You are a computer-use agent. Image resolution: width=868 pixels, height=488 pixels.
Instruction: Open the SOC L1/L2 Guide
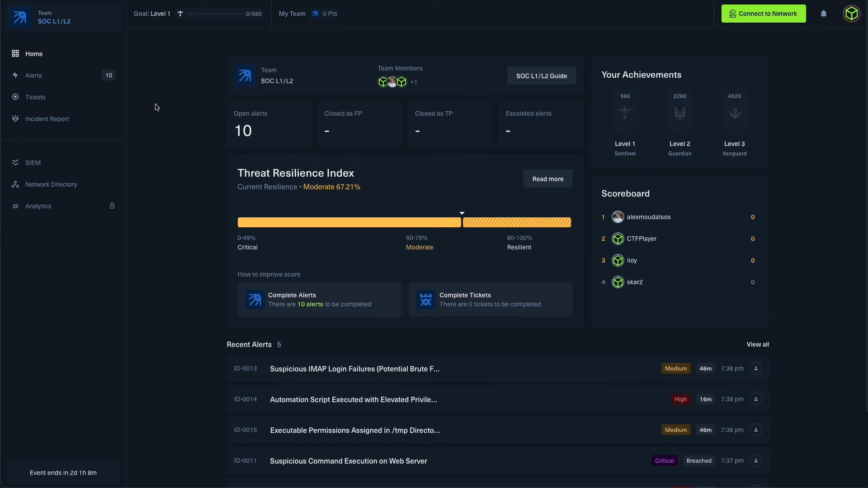(541, 76)
